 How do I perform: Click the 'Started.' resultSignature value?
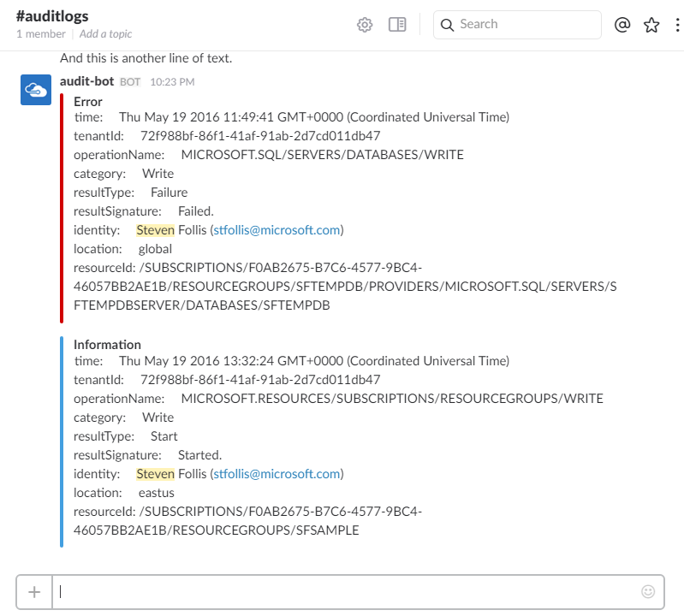pos(199,454)
